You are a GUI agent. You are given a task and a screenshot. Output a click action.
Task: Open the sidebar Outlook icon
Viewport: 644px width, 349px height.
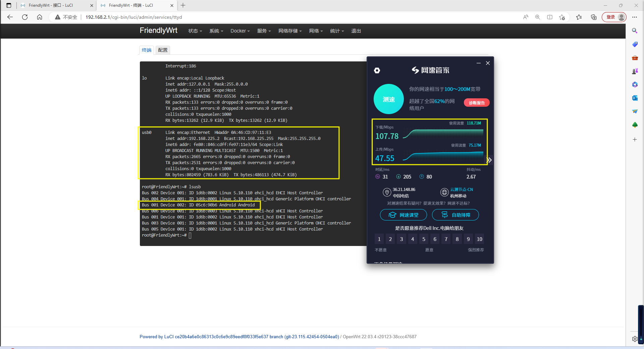point(635,98)
